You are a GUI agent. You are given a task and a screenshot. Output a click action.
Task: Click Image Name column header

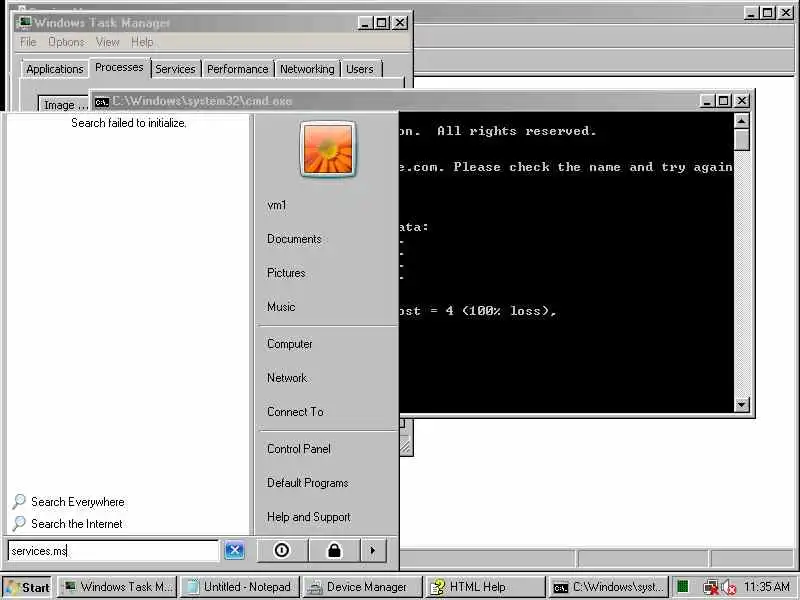pos(63,105)
